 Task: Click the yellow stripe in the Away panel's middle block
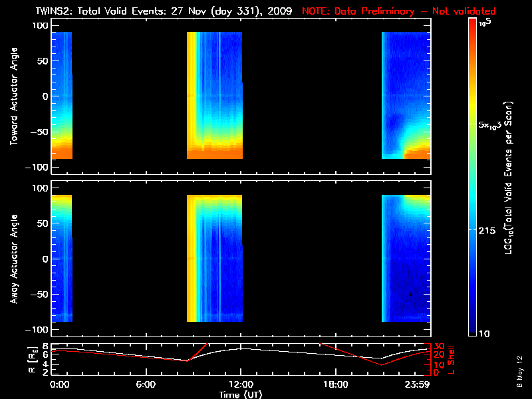point(194,259)
